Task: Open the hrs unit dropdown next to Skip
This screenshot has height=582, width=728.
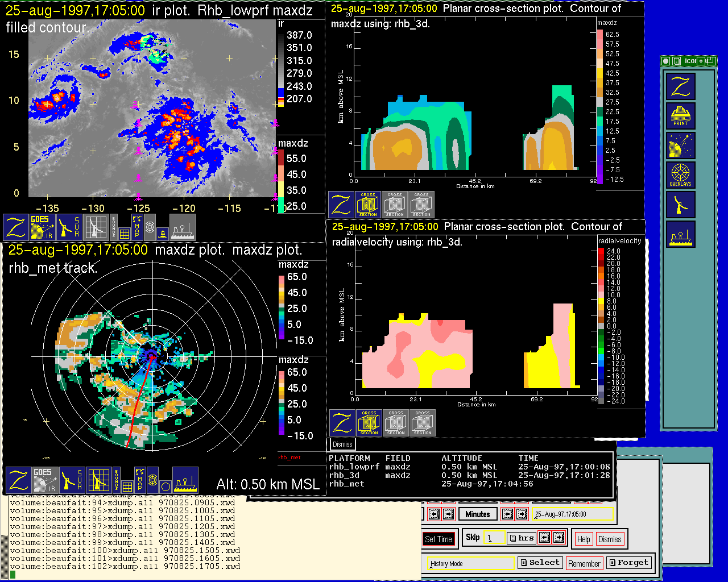Action: coord(521,538)
